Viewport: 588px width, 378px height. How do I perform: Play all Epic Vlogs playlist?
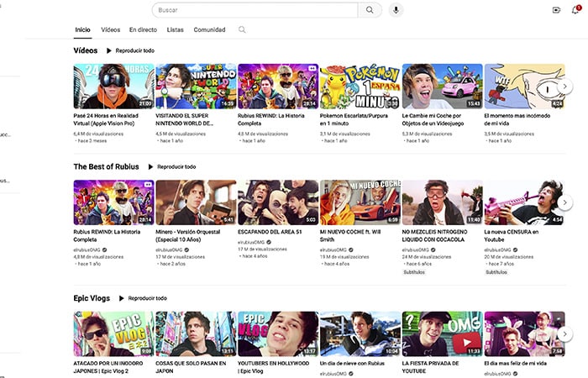143,298
